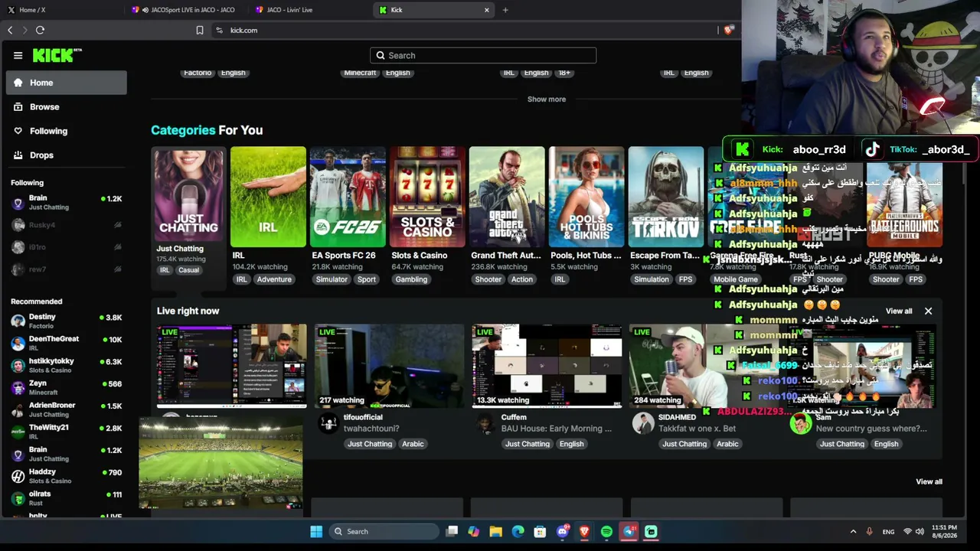This screenshot has width=980, height=551.
Task: Open Haddzy's avatar in Recommended list
Action: pos(18,476)
